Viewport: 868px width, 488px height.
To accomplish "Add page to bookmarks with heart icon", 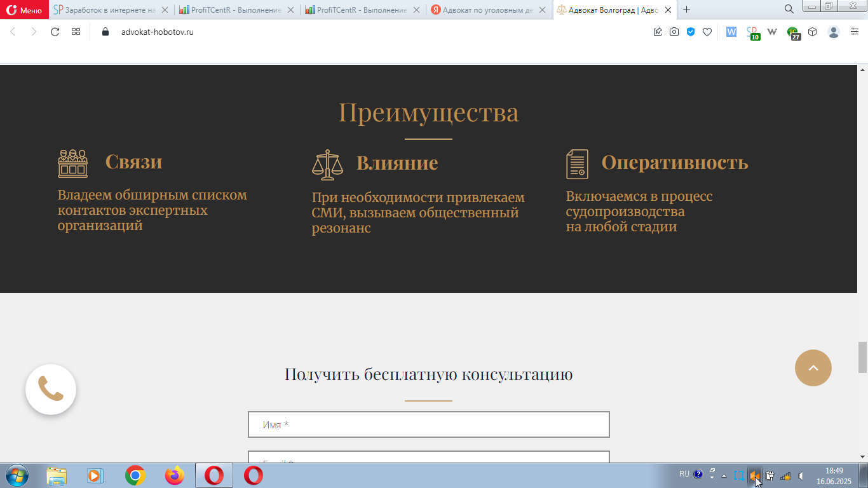I will click(x=707, y=32).
